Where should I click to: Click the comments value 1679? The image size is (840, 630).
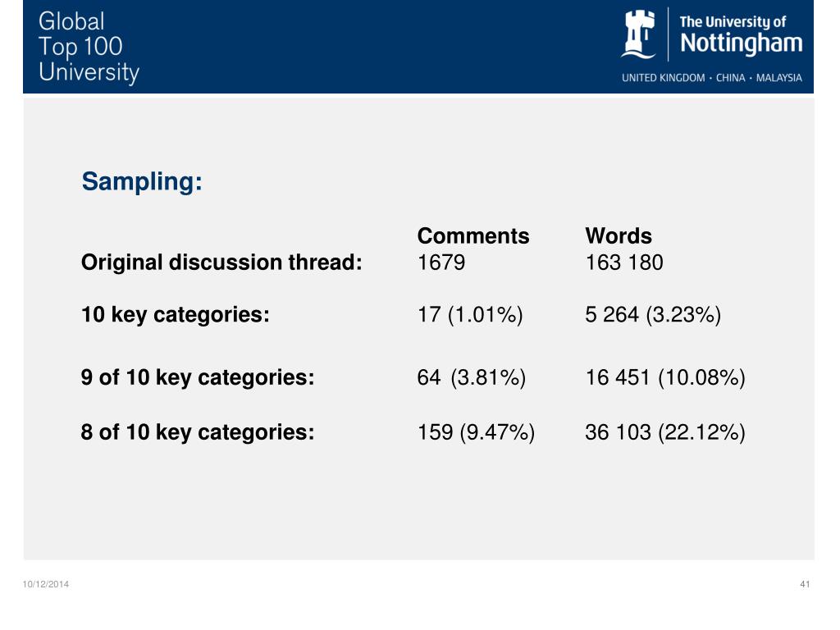pyautogui.click(x=441, y=262)
